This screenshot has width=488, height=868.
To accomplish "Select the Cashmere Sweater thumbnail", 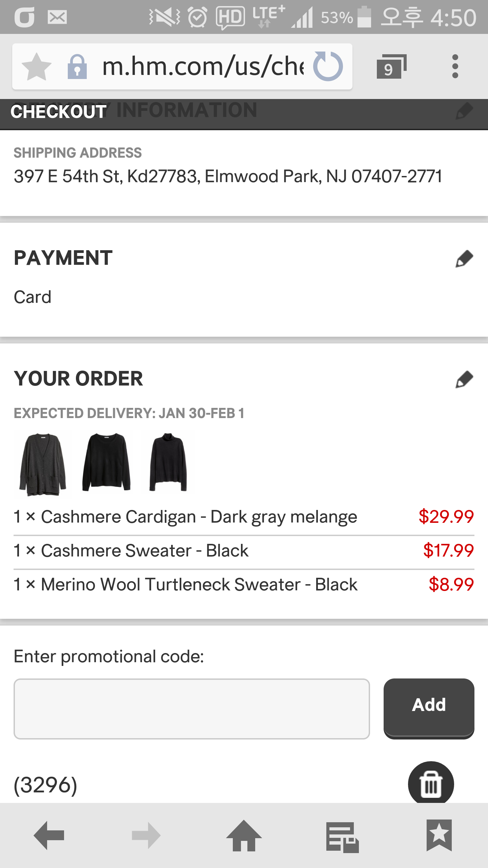I will click(106, 462).
